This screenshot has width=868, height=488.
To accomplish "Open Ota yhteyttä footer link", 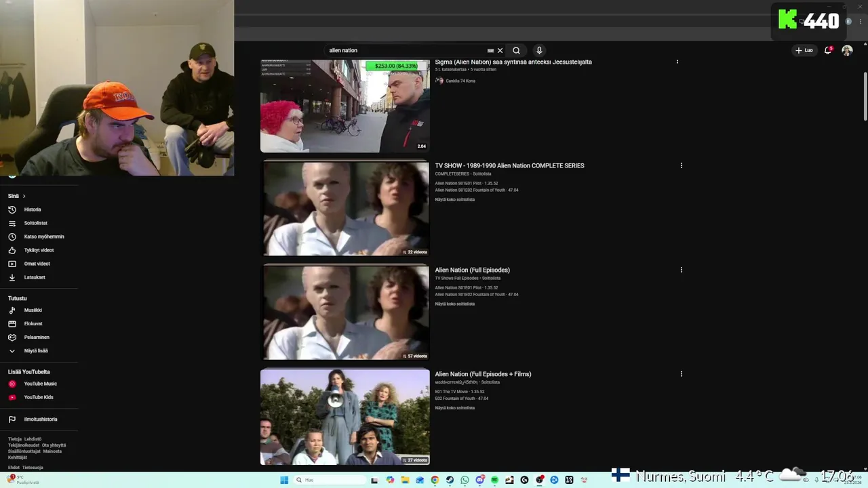I will [54, 445].
